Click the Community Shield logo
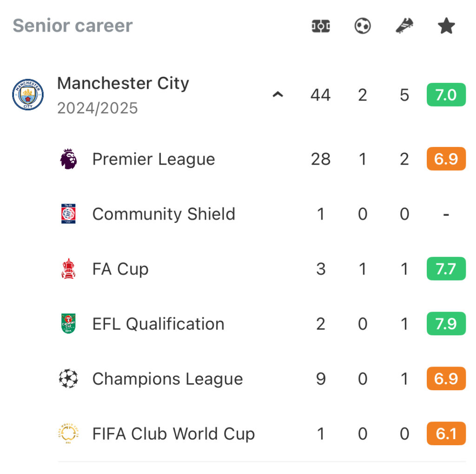 pyautogui.click(x=68, y=214)
